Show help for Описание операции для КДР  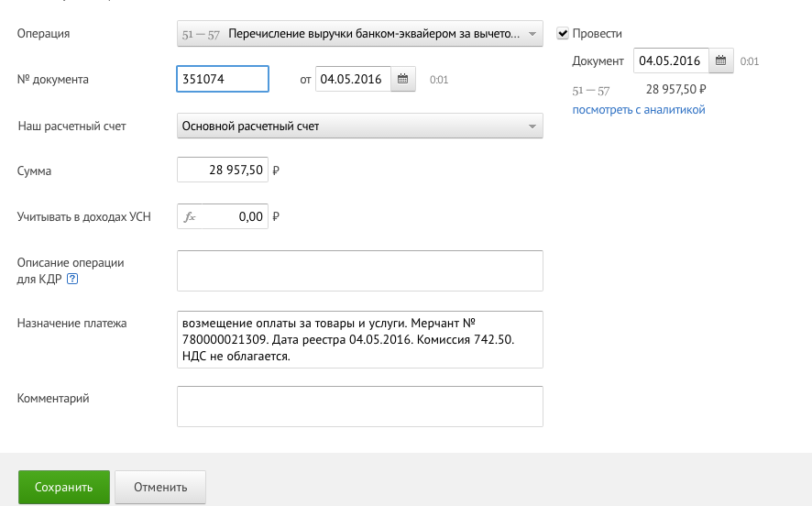click(x=73, y=280)
